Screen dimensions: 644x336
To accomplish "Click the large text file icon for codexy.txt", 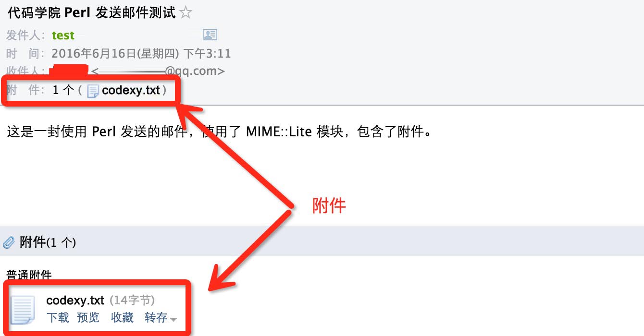I will coord(23,310).
